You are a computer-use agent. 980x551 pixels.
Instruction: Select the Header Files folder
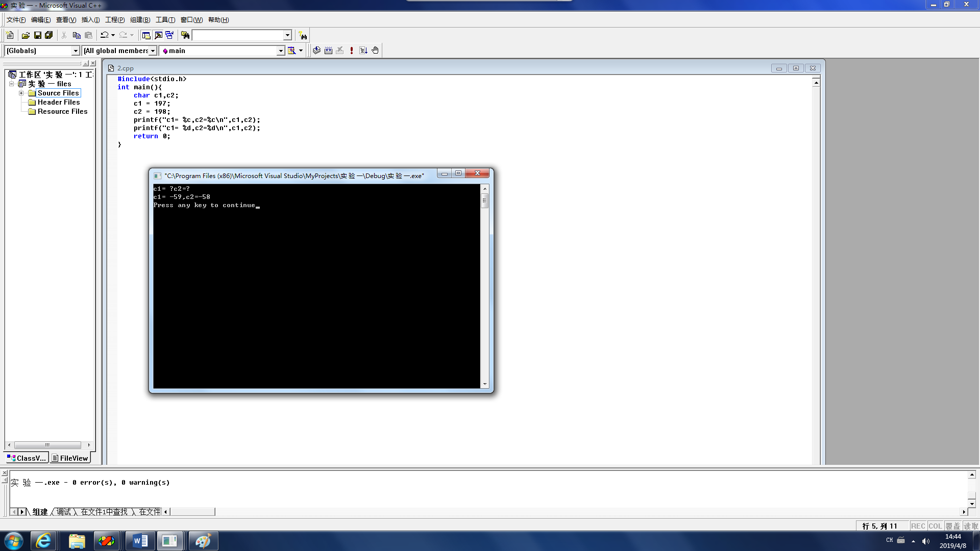(58, 102)
